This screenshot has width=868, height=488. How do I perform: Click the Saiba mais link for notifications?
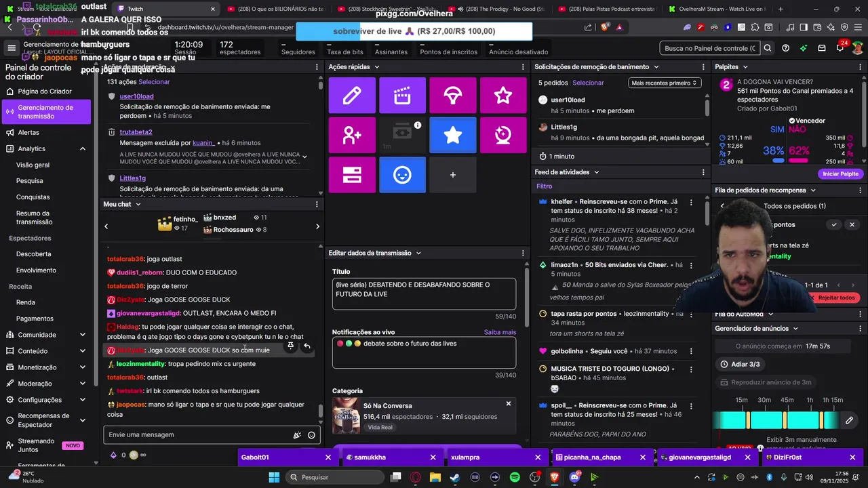point(500,332)
